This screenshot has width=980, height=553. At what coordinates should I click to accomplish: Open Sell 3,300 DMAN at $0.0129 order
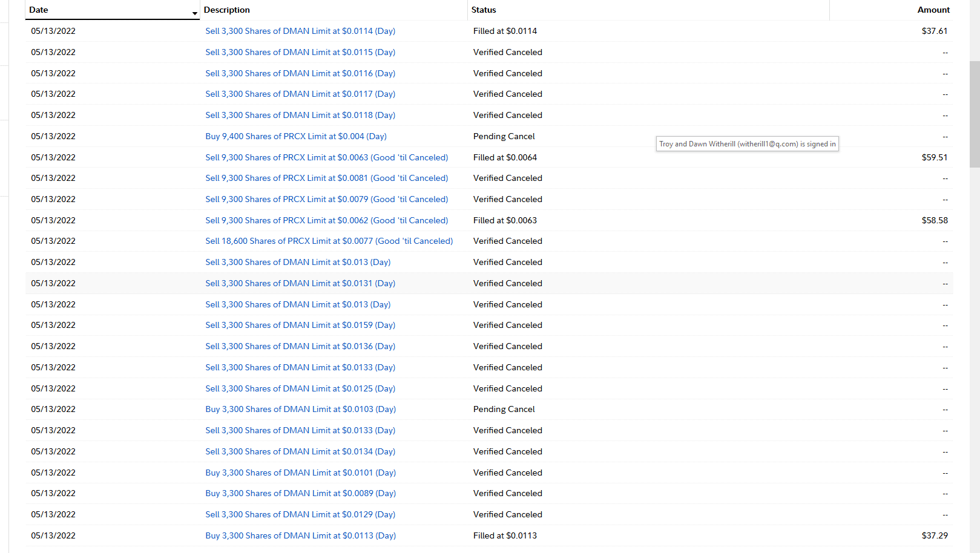tap(300, 514)
